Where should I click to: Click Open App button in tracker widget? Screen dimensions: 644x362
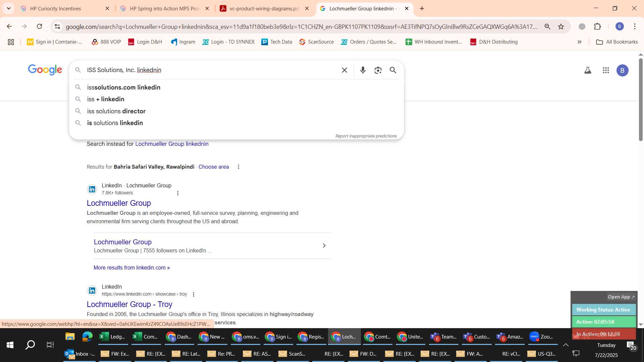coord(621,297)
